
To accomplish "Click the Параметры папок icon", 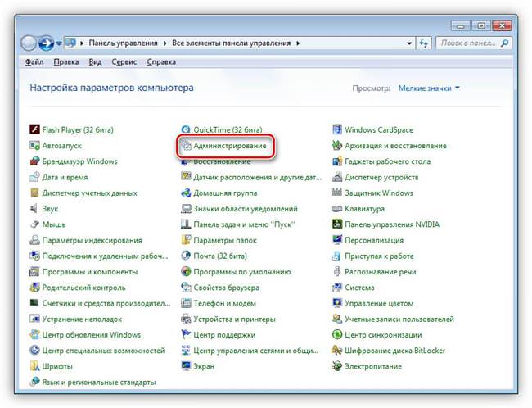I will (x=186, y=240).
